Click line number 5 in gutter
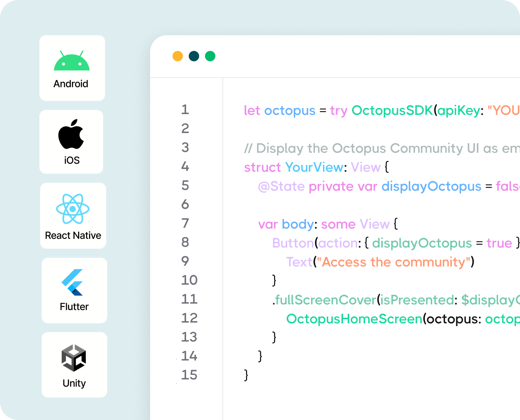 (x=185, y=185)
